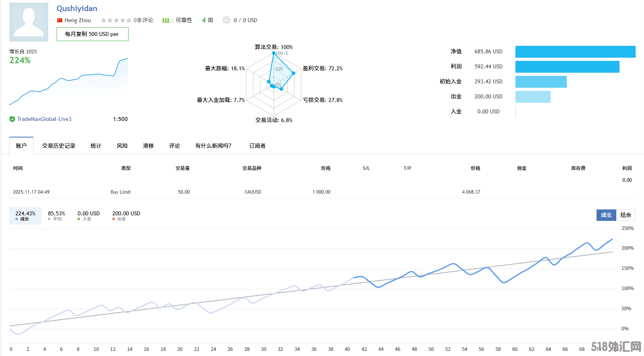Click the user avatar placeholder image

29,22
